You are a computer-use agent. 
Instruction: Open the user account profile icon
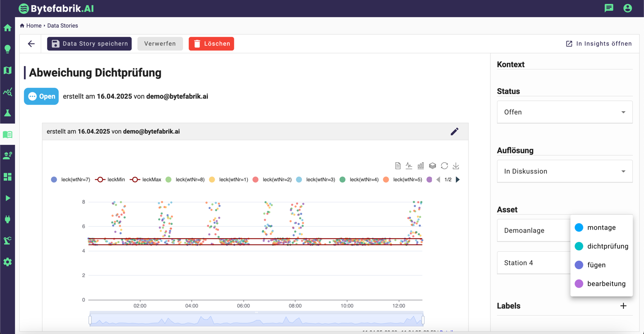[x=627, y=8]
